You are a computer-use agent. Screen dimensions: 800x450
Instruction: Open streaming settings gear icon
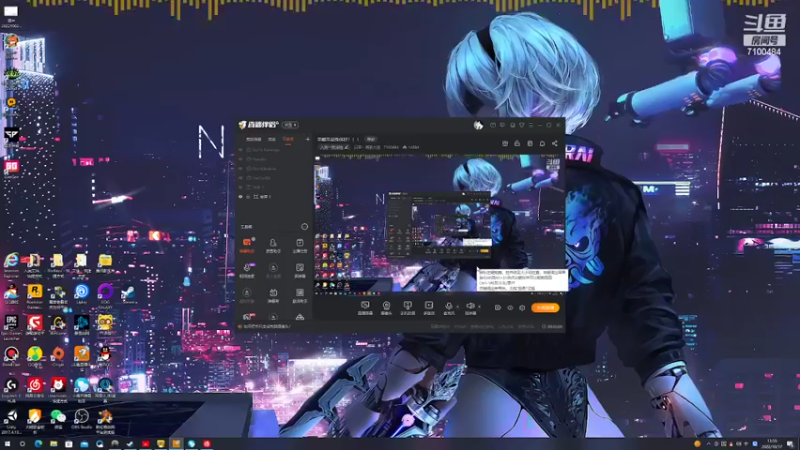(522, 308)
